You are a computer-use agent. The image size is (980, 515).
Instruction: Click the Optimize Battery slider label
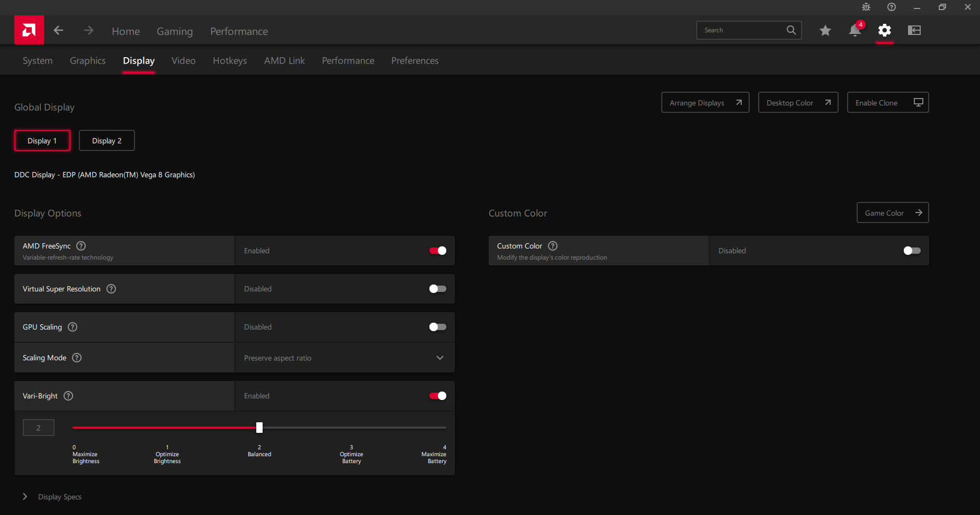[x=352, y=455]
